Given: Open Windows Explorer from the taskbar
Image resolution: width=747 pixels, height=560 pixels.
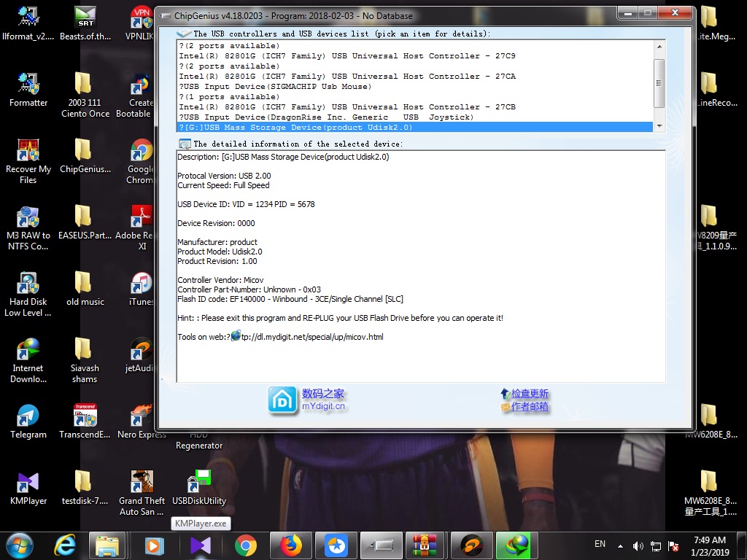Looking at the screenshot, I should pyautogui.click(x=107, y=545).
